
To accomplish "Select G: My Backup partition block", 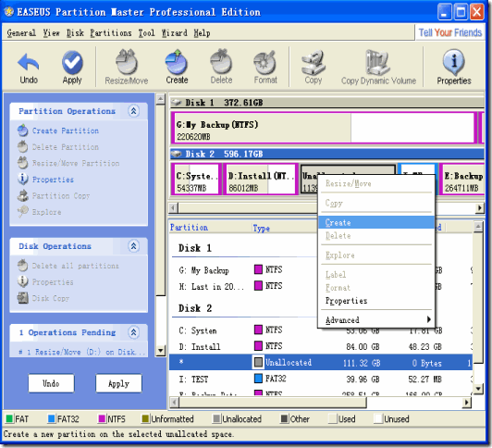I will point(323,128).
